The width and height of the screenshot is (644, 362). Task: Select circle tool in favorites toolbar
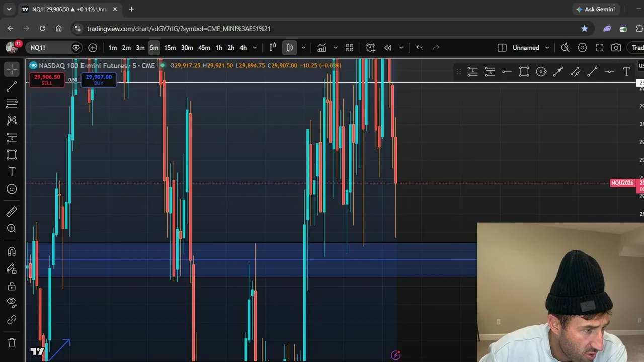pyautogui.click(x=541, y=72)
